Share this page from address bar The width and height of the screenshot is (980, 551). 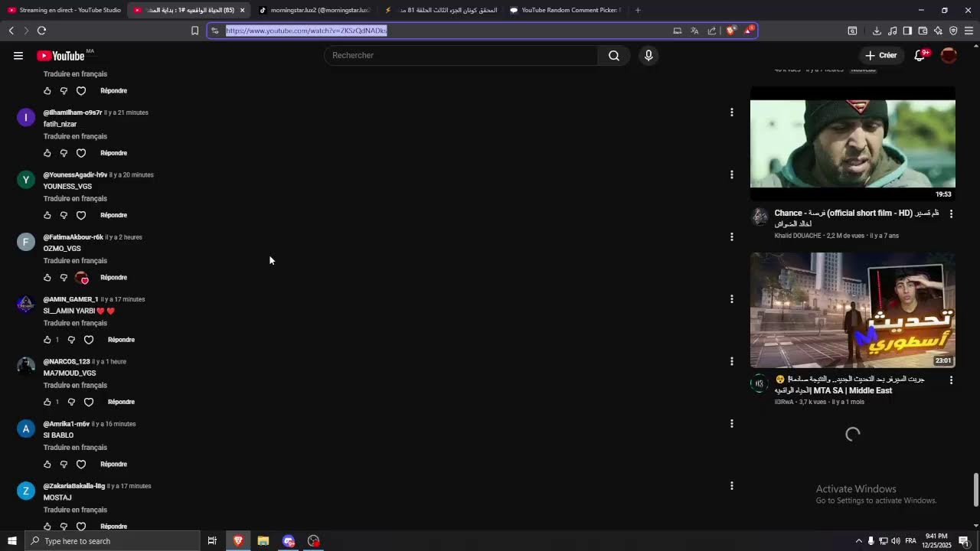point(712,31)
